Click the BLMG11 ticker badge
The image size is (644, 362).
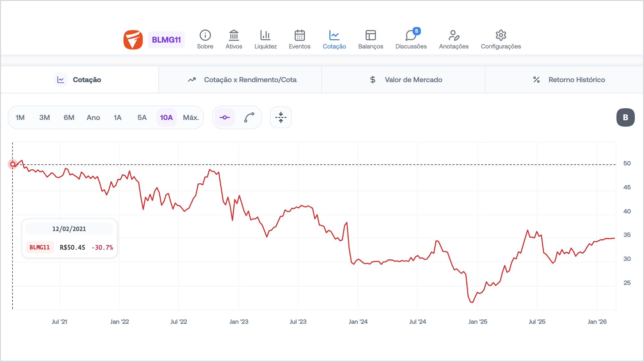click(x=166, y=40)
